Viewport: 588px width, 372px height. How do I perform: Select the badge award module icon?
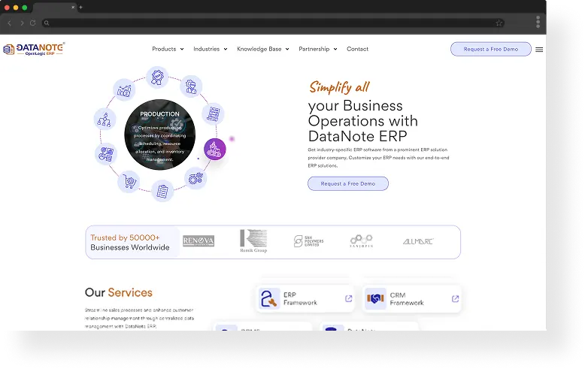tap(157, 77)
